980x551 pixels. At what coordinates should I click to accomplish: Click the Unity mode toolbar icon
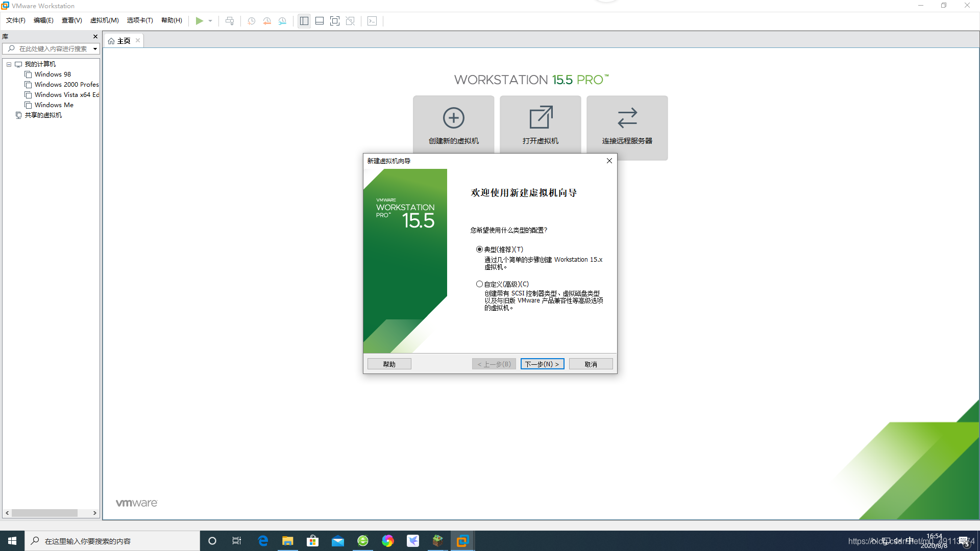tap(350, 21)
